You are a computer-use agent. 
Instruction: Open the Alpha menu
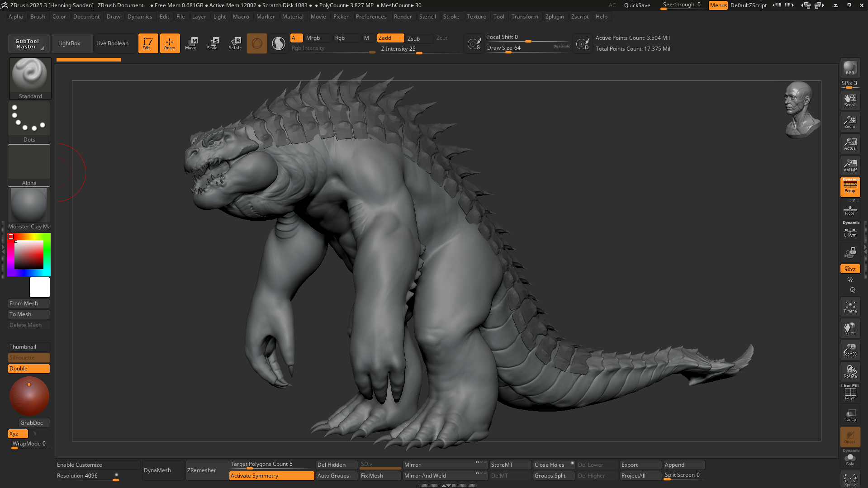16,17
